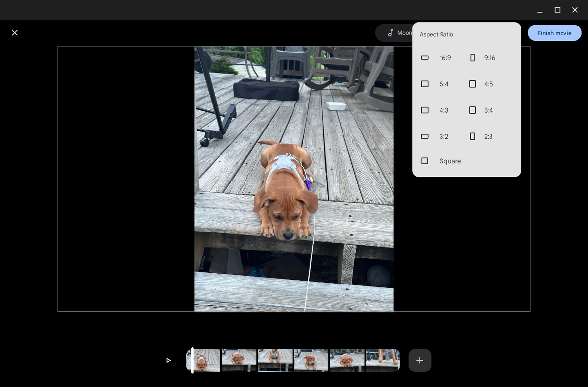Play the movie preview

tap(168, 360)
